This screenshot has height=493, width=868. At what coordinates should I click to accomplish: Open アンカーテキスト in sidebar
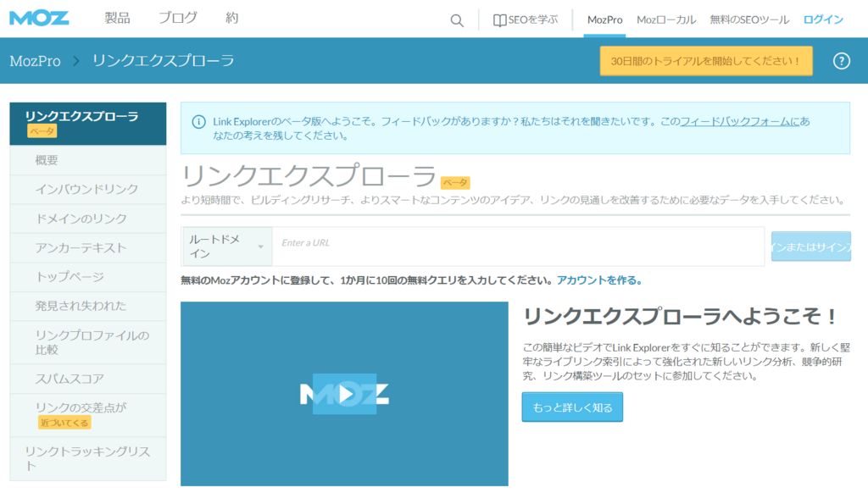pyautogui.click(x=88, y=248)
